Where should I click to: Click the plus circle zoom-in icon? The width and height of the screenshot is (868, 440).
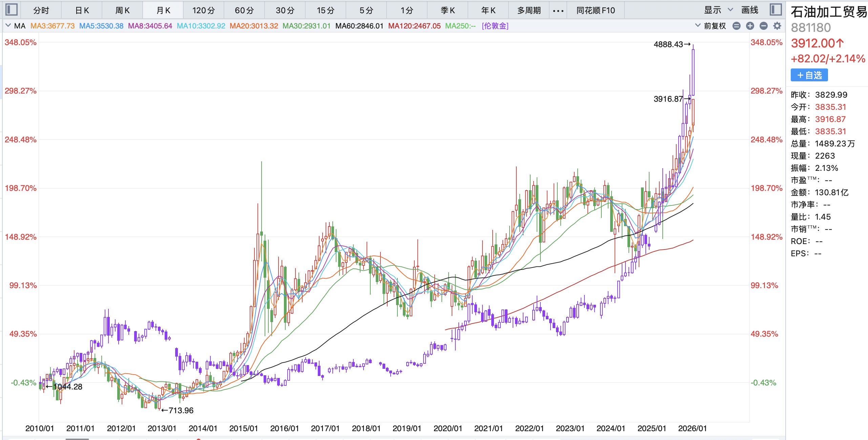[750, 26]
